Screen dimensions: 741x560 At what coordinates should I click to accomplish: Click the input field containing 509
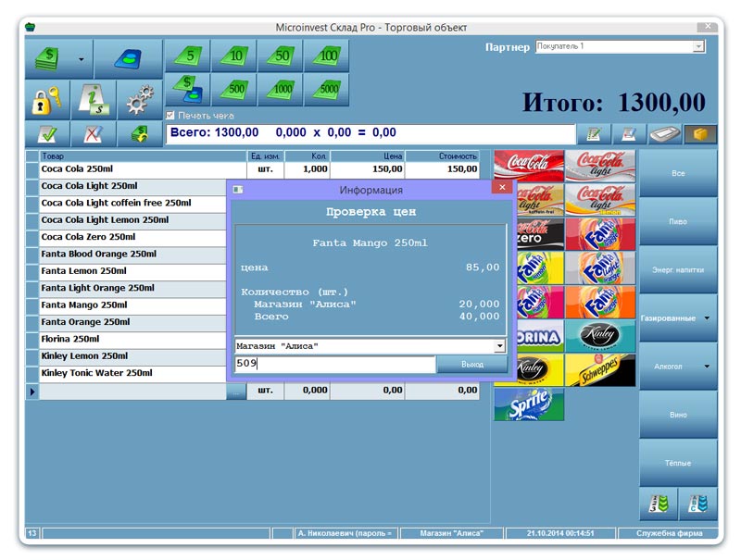(x=333, y=365)
